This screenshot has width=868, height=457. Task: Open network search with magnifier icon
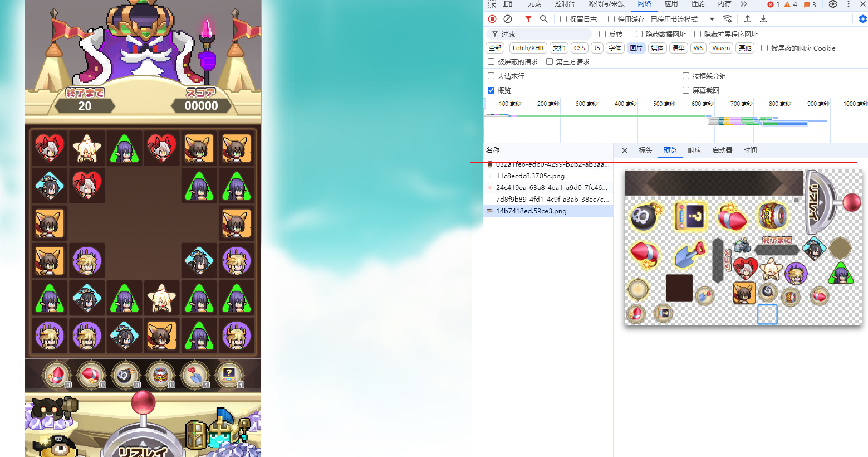(x=544, y=19)
